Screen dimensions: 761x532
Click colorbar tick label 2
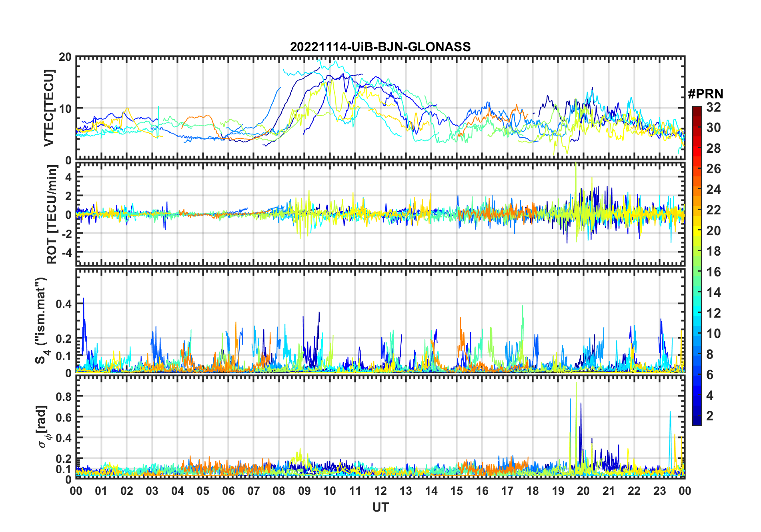[x=710, y=416]
